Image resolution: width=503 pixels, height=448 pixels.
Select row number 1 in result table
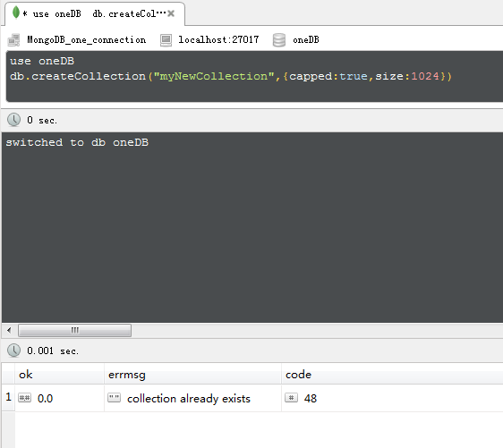pos(8,397)
